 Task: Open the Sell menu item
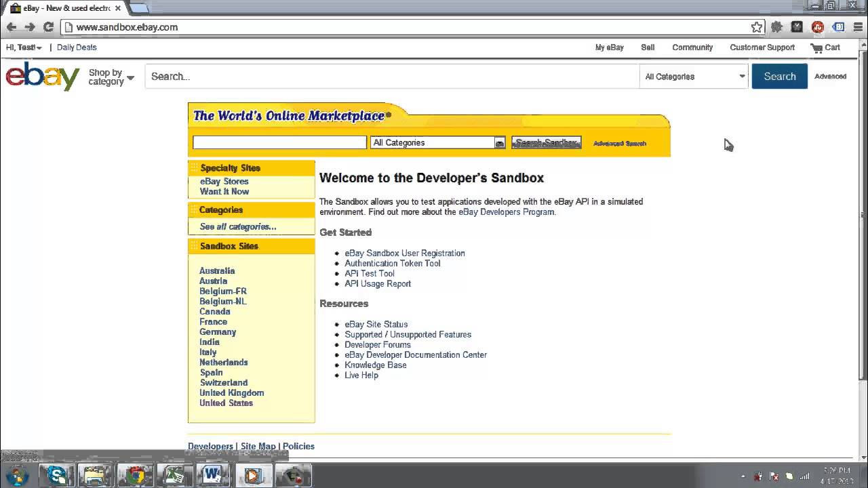[x=648, y=47]
